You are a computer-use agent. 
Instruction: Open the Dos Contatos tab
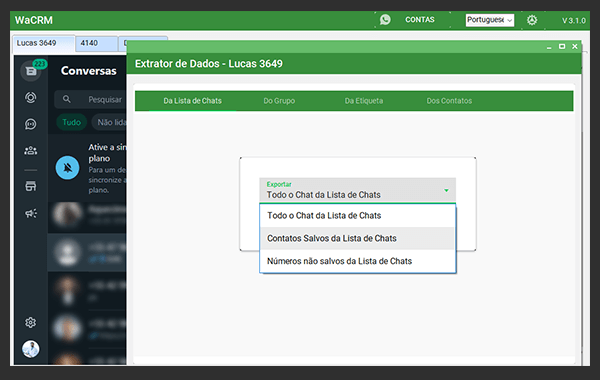click(x=449, y=101)
